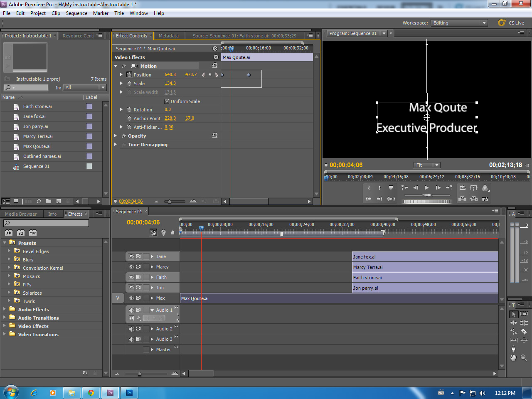Select the Razor tool

click(524, 331)
